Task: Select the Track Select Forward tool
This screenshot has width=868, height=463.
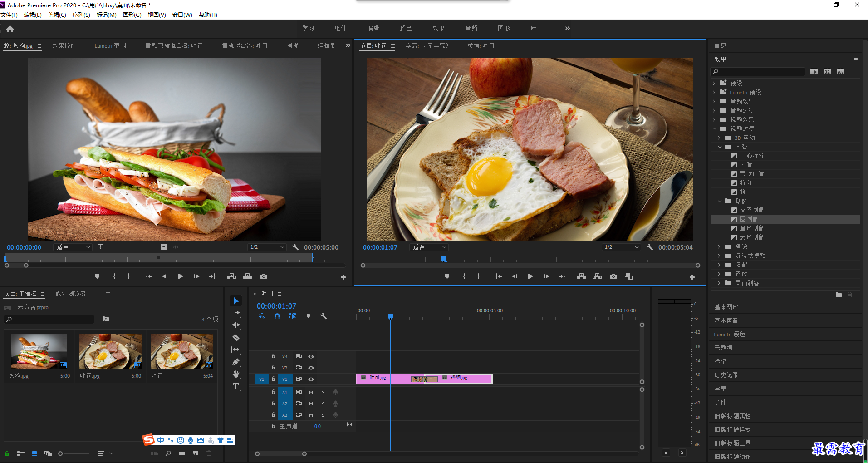Action: point(236,313)
